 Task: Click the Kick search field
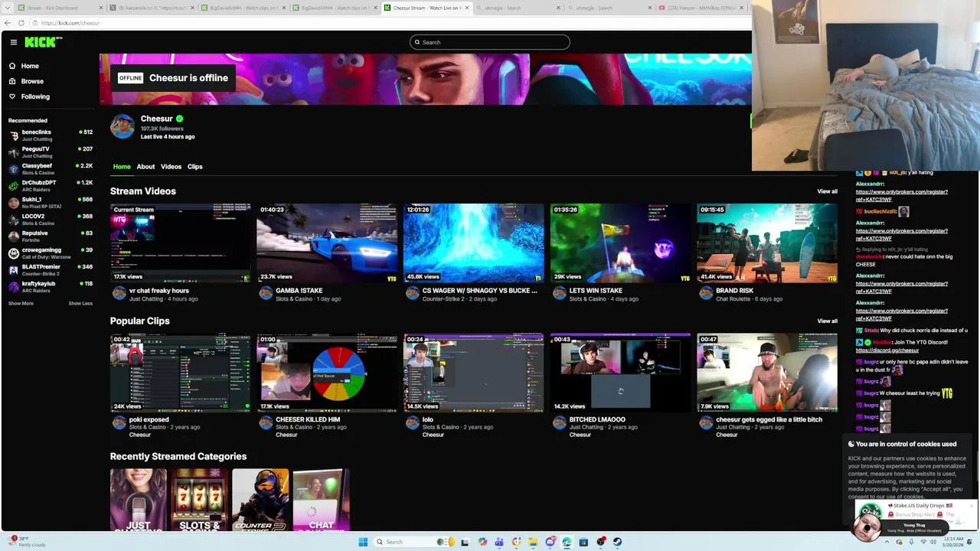490,42
